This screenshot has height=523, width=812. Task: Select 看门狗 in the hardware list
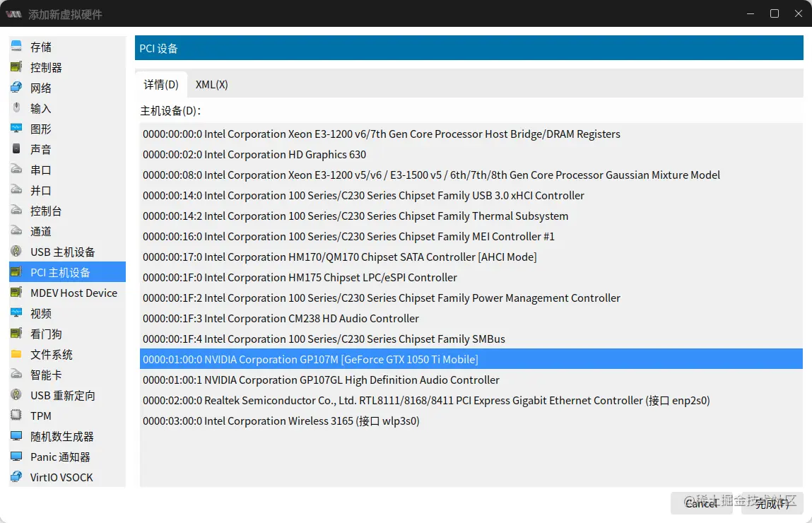point(67,334)
